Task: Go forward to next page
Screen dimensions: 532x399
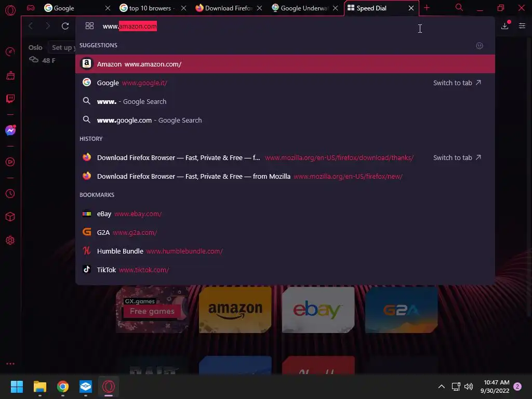Action: [48, 26]
